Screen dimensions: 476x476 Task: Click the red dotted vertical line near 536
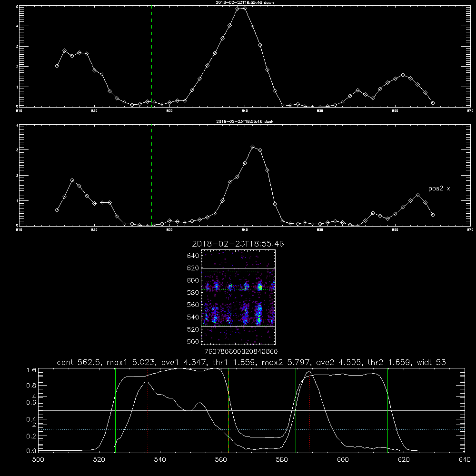148,410
